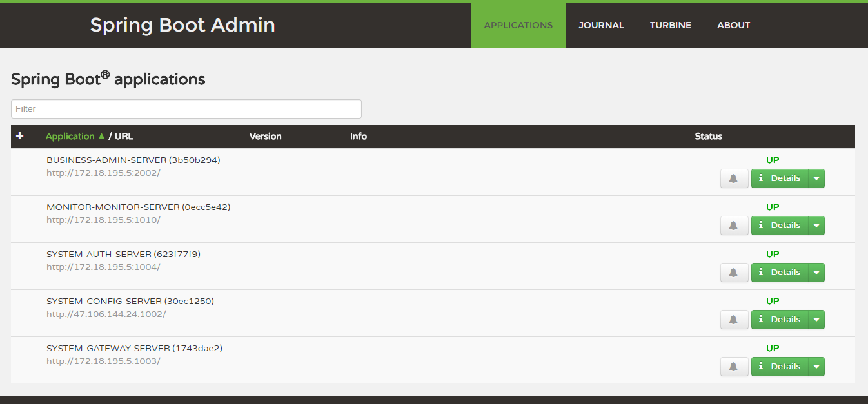Open dropdown caret for SYSTEM-CONFIG-SERVER Details
This screenshot has width=868, height=404.
[x=816, y=320]
